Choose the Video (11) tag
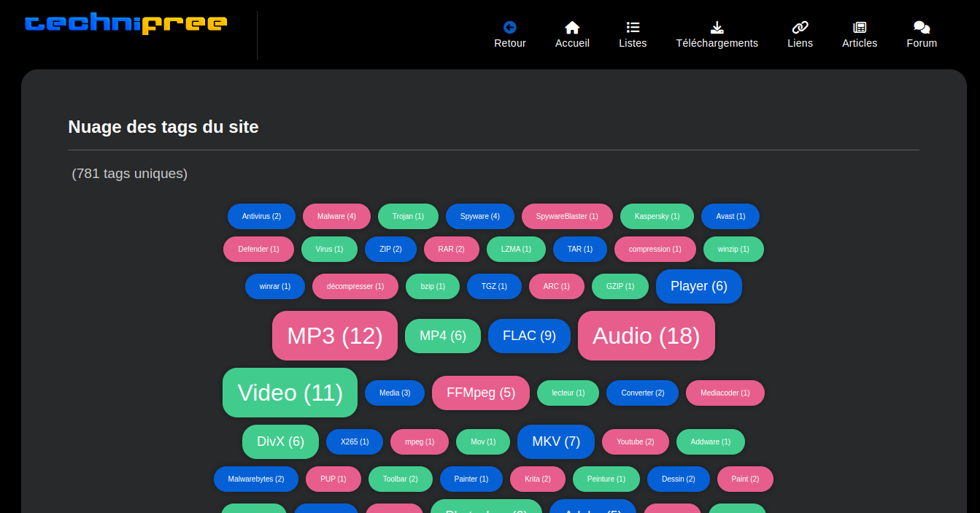The width and height of the screenshot is (980, 513). tap(290, 393)
